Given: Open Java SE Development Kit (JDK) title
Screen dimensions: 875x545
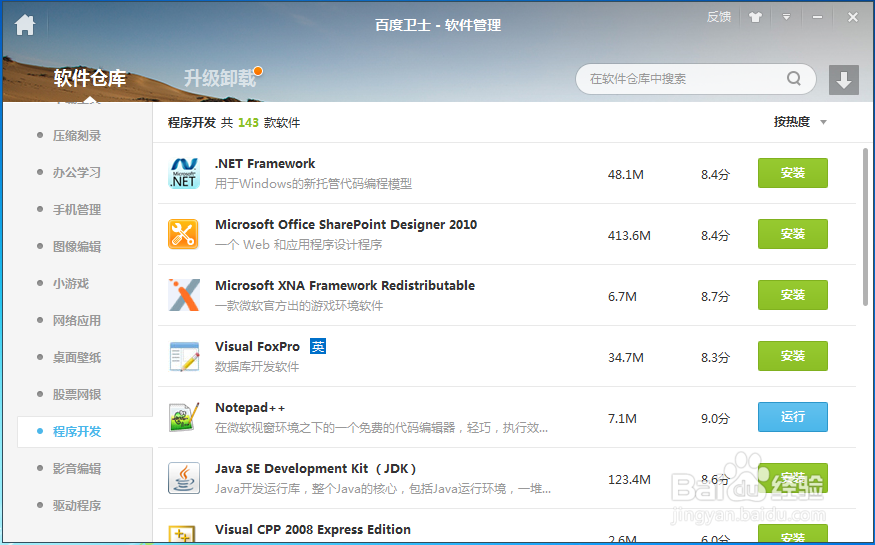Looking at the screenshot, I should pos(316,469).
